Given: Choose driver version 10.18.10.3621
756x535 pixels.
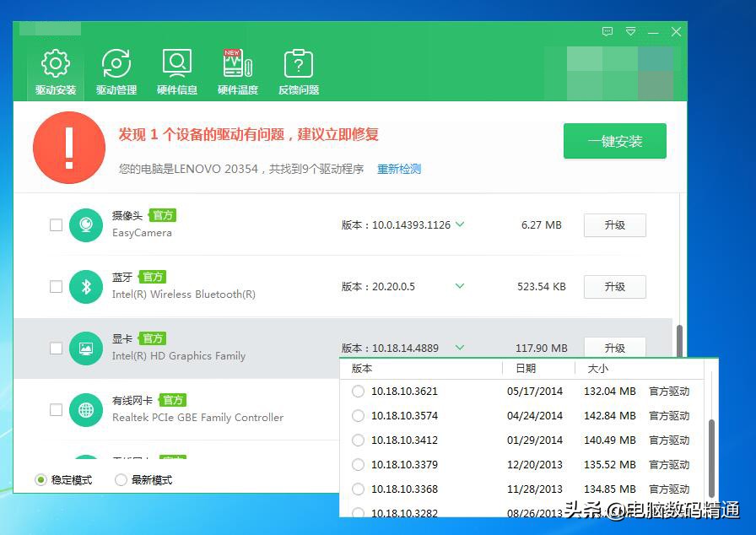Looking at the screenshot, I should pos(356,392).
